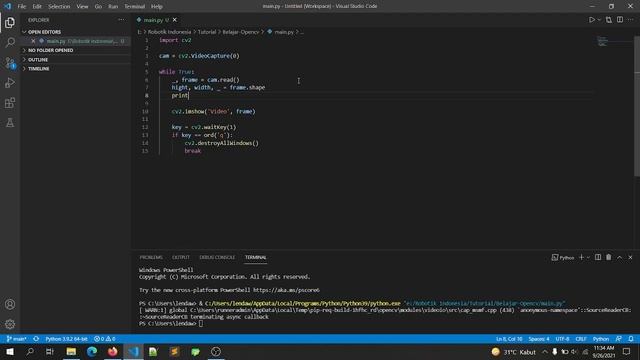This screenshot has width=640, height=360.
Task: Change indentation via Spaces: 4
Action: click(x=539, y=339)
